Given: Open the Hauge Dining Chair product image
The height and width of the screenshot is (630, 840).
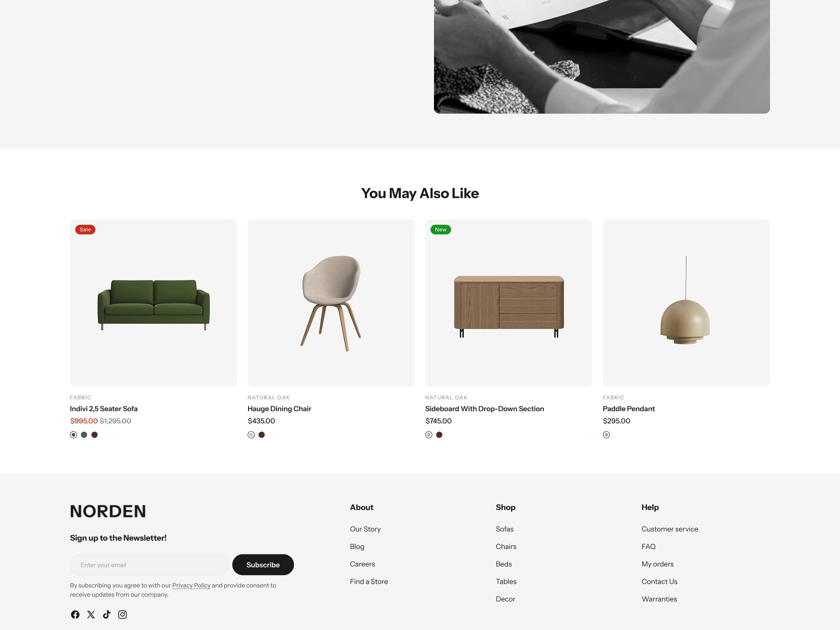Looking at the screenshot, I should pos(331,303).
